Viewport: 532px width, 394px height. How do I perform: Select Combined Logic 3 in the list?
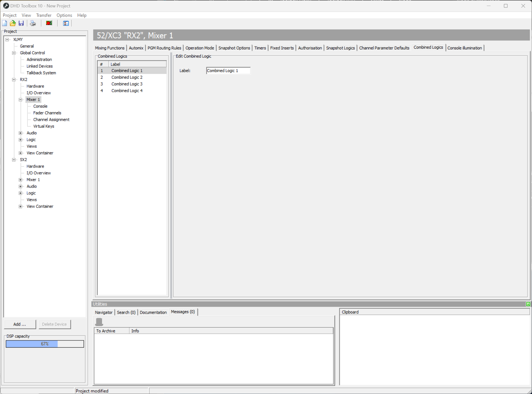(x=127, y=84)
